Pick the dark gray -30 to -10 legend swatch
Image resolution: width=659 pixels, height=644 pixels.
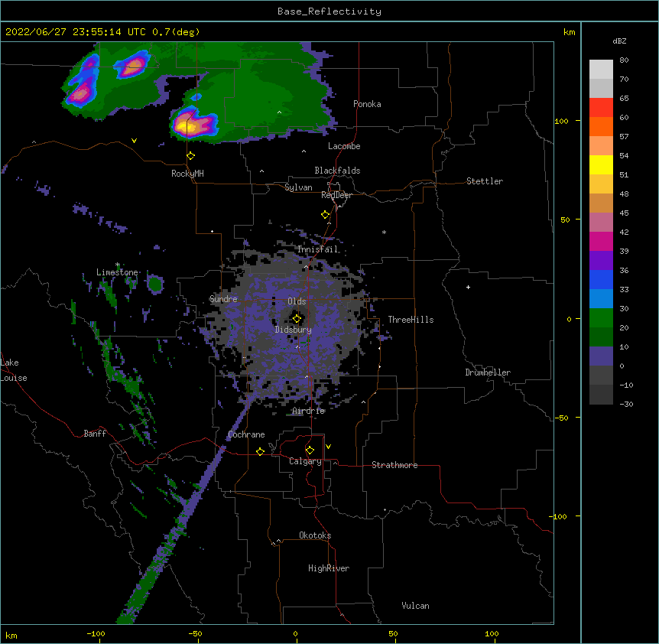pyautogui.click(x=601, y=395)
